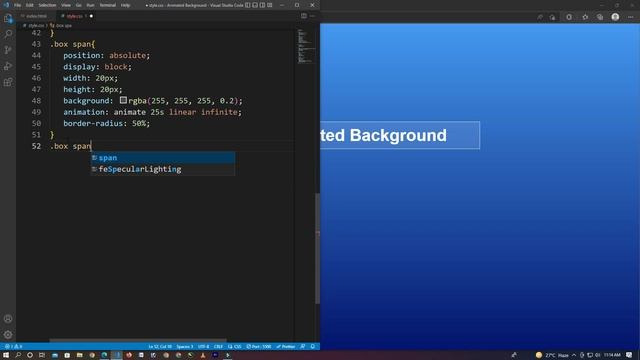Open Run and Debug view
This screenshot has height=360, width=640.
click(8, 66)
